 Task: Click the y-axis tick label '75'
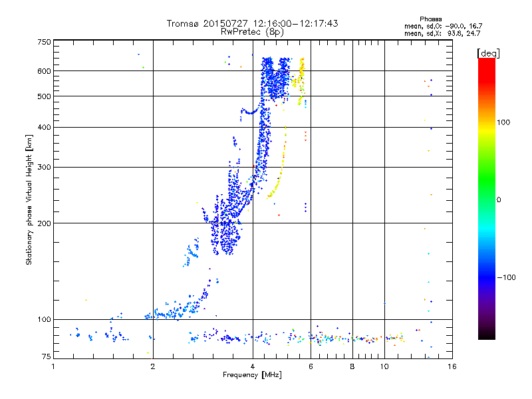47,356
